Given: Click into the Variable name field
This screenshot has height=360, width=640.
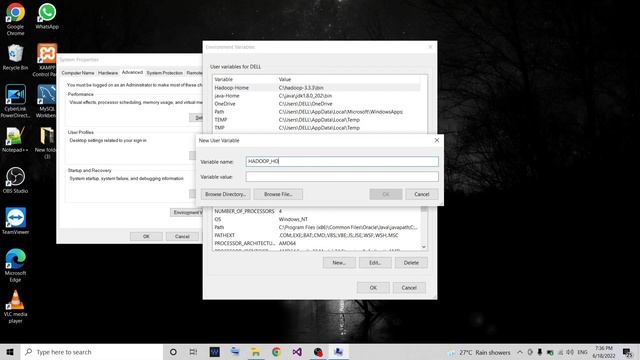Looking at the screenshot, I should pyautogui.click(x=342, y=161).
